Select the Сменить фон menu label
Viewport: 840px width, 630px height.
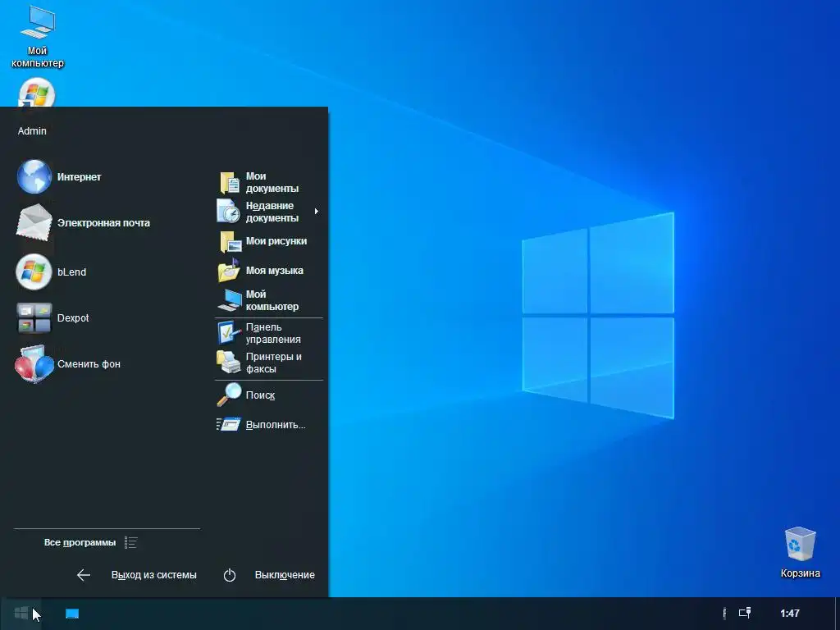pos(89,363)
